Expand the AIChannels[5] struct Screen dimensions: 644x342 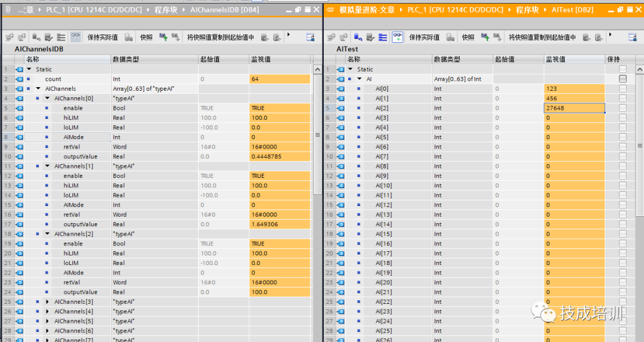click(x=47, y=321)
